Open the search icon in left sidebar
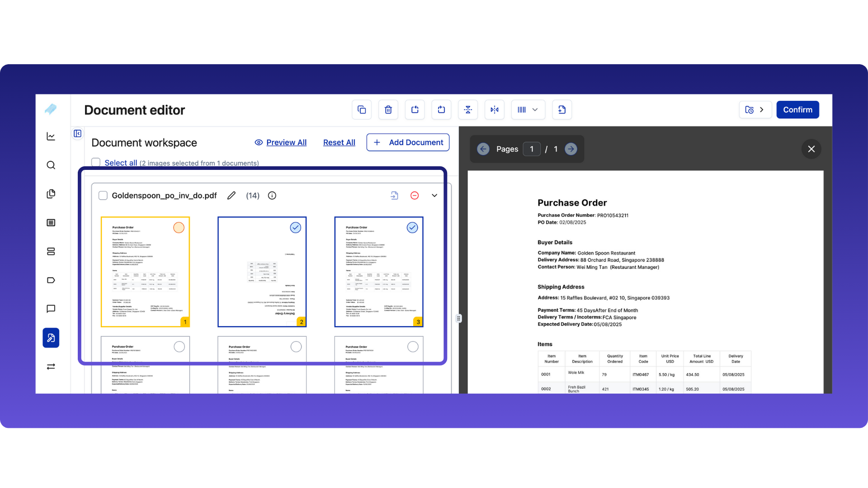This screenshot has width=868, height=488. [51, 165]
